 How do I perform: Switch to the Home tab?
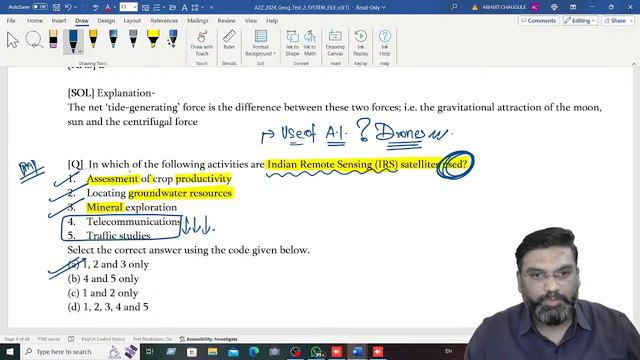point(35,20)
